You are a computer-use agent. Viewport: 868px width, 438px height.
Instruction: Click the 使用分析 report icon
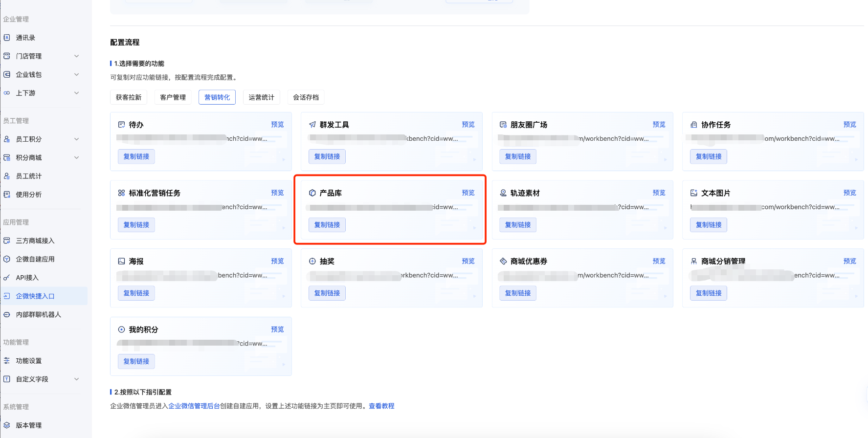pos(7,195)
